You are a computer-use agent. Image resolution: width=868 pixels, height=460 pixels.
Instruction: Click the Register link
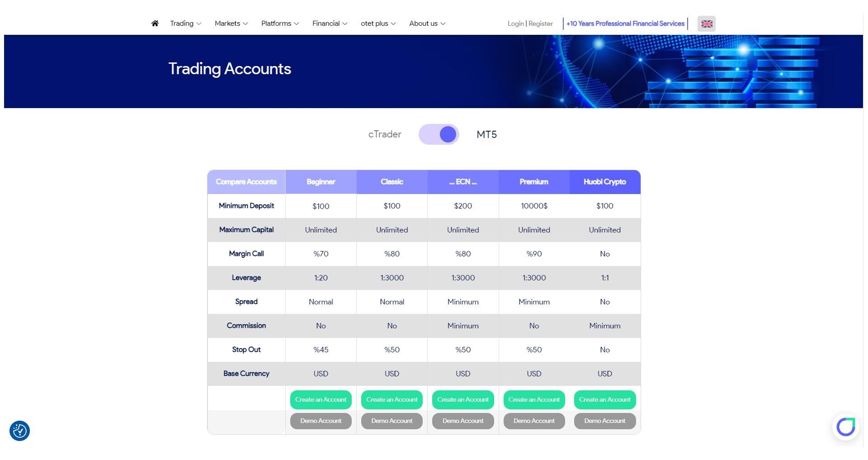(x=541, y=24)
